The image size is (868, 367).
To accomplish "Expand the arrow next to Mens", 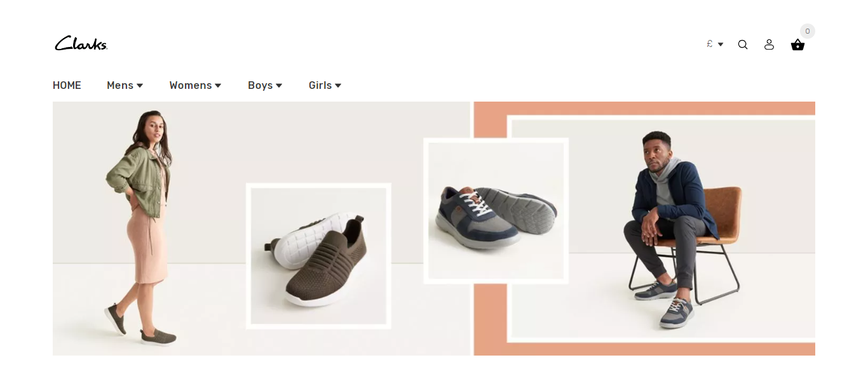I will click(140, 86).
